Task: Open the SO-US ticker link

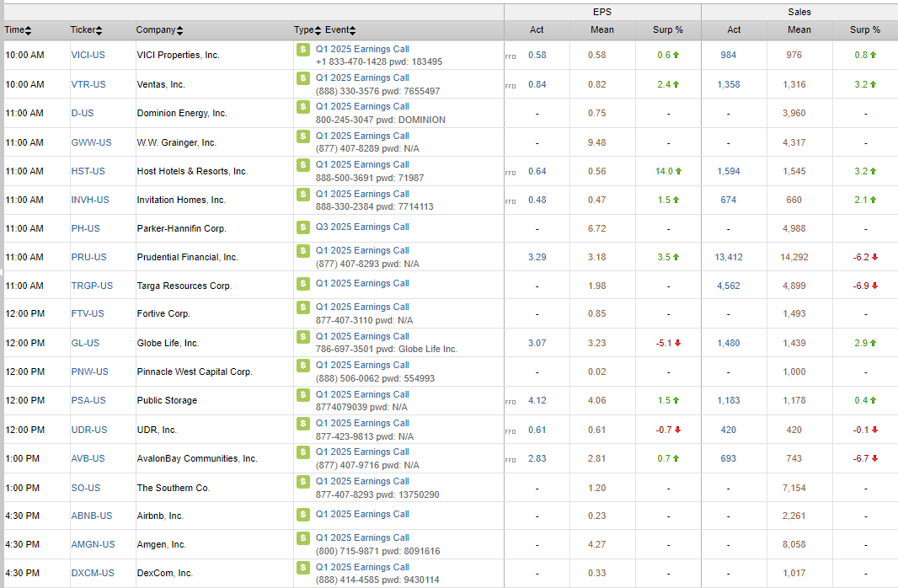Action: [x=86, y=488]
